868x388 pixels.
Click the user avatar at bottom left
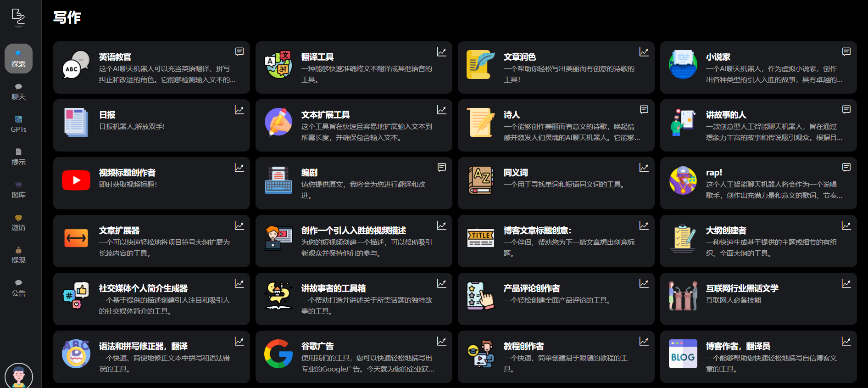19,376
